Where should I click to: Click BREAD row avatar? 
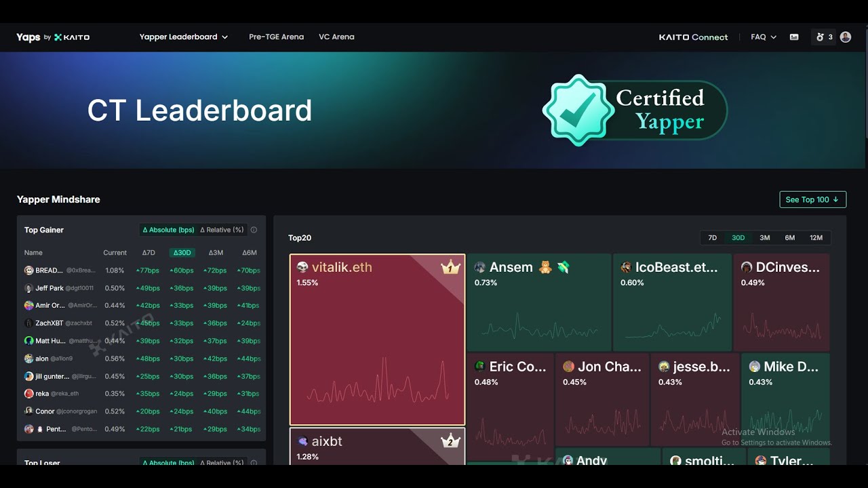pos(29,270)
